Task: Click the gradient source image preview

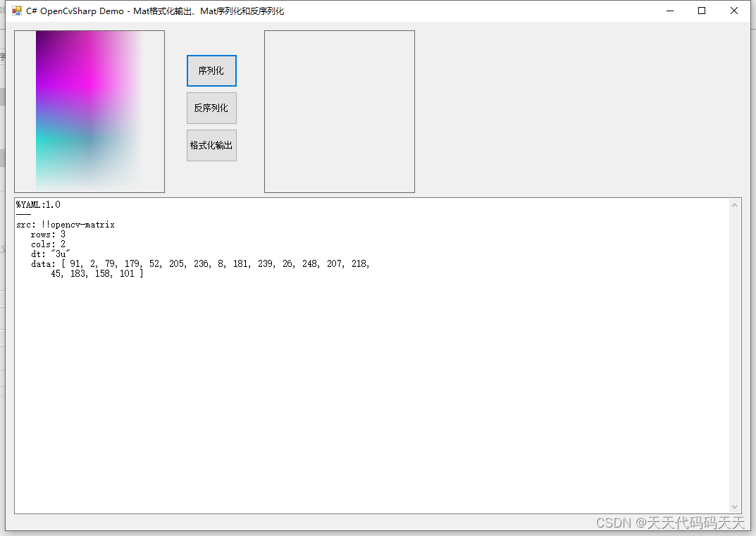Action: (x=89, y=111)
